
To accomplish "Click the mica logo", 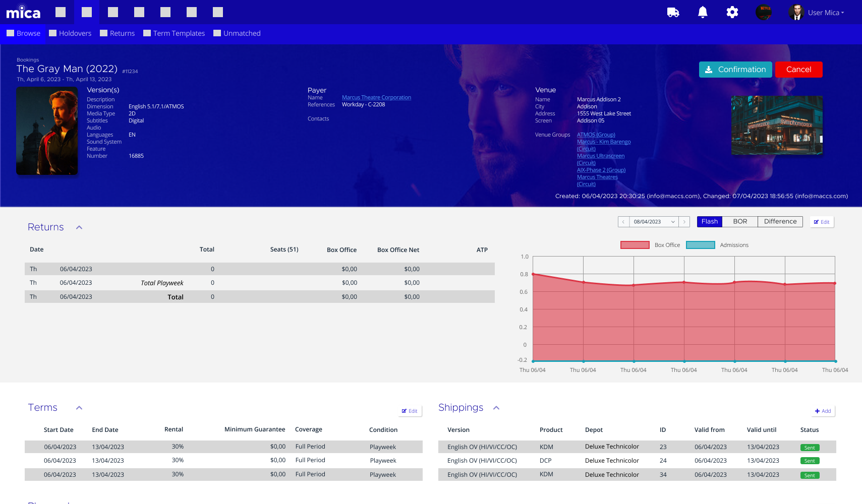I will pos(23,12).
